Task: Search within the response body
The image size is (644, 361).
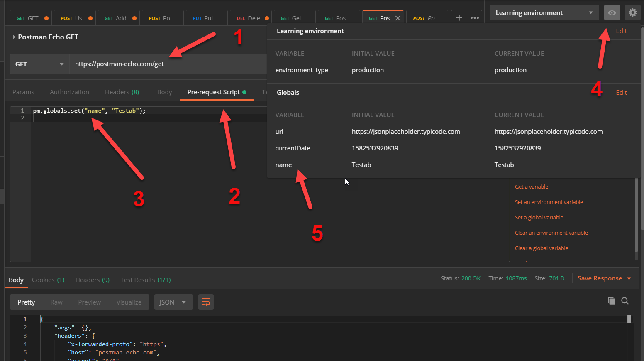Action: tap(625, 301)
